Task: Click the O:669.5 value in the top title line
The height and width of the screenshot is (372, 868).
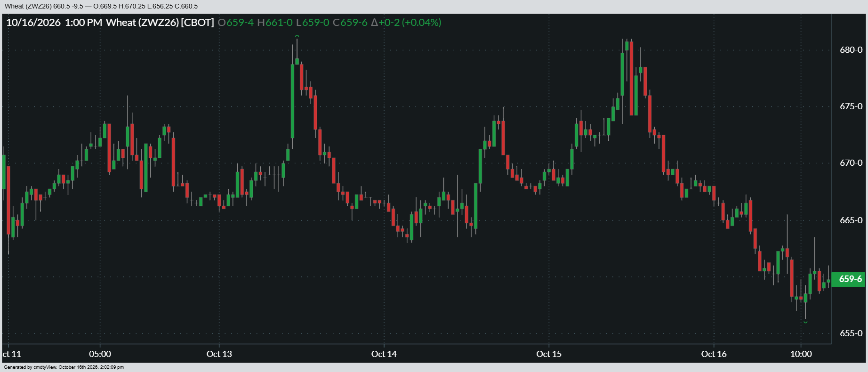Action: tap(105, 7)
